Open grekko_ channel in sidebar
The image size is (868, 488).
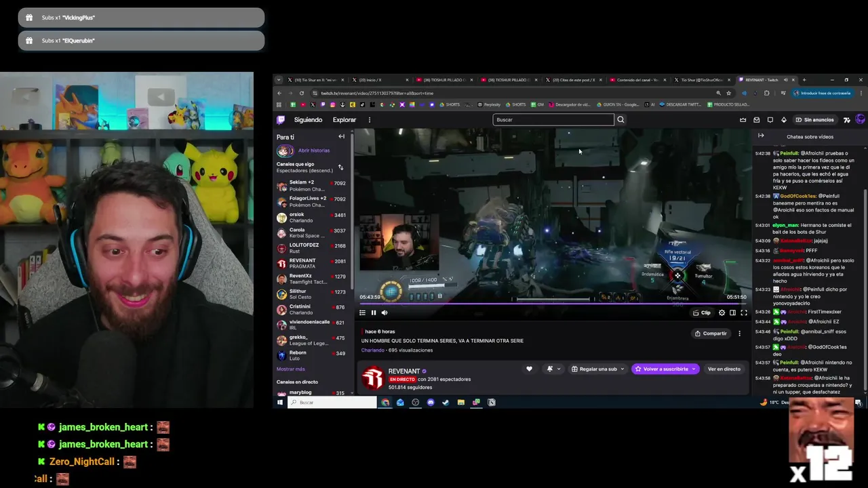tap(311, 340)
